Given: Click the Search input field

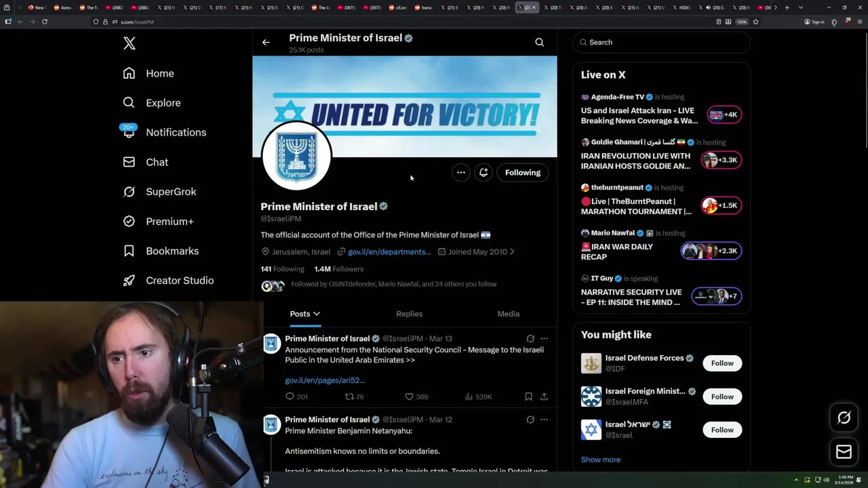Looking at the screenshot, I should click(x=661, y=42).
